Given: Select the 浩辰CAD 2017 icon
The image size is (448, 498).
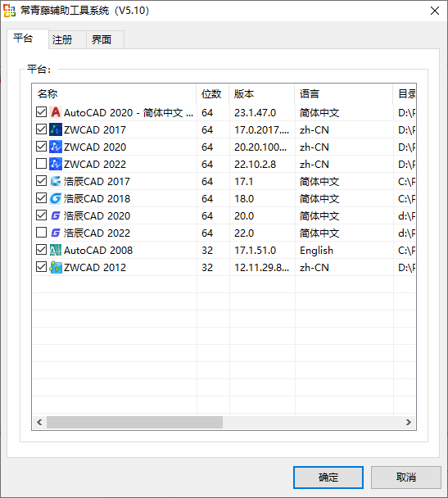Looking at the screenshot, I should point(56,181).
